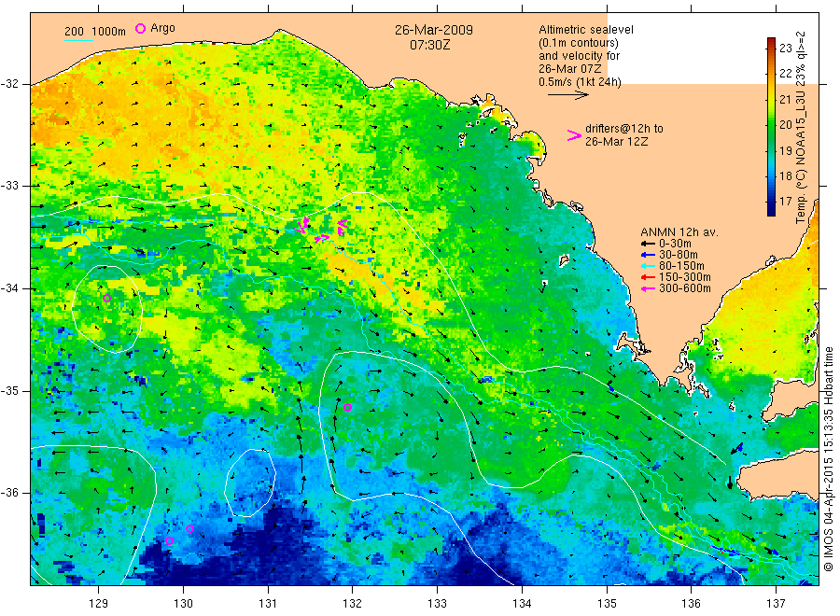Click the cyan line under the 200 label
Image resolution: width=840 pixels, height=616 pixels.
click(x=78, y=40)
